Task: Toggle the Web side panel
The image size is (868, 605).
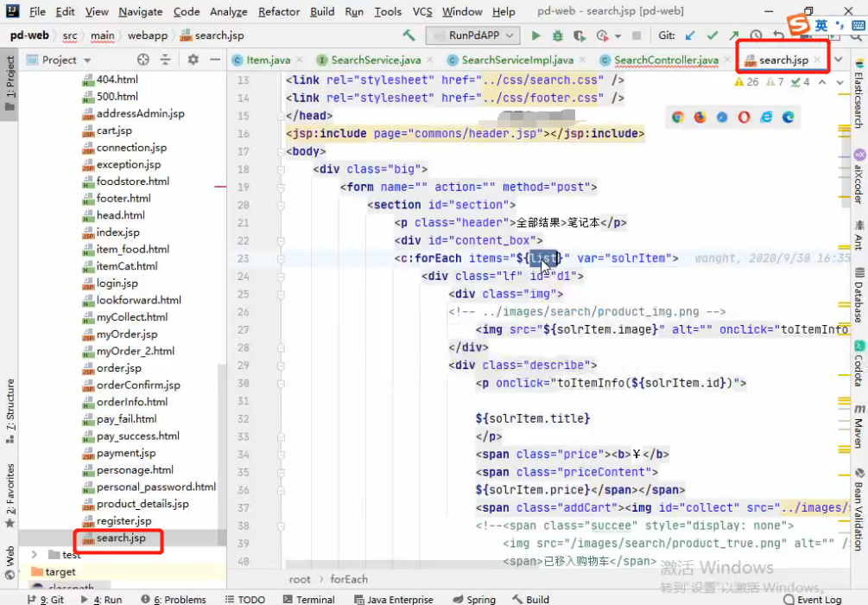Action: [10, 563]
